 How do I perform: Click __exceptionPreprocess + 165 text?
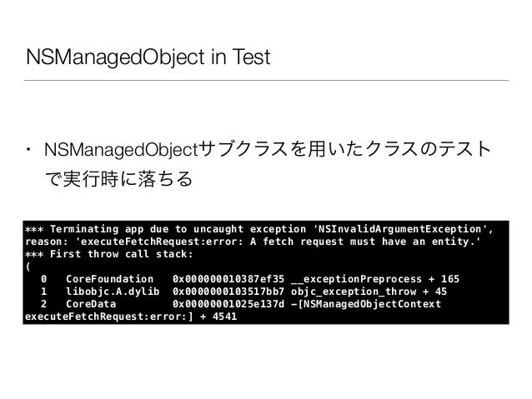375,279
